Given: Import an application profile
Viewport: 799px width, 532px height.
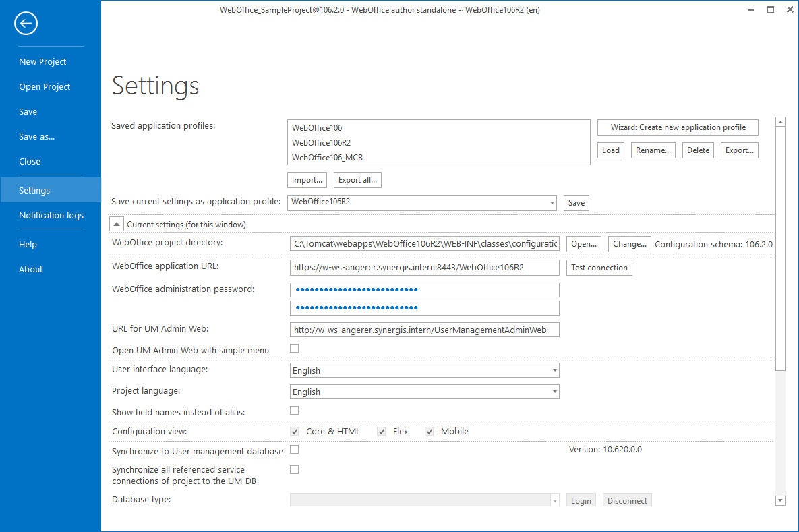Looking at the screenshot, I should click(x=307, y=179).
